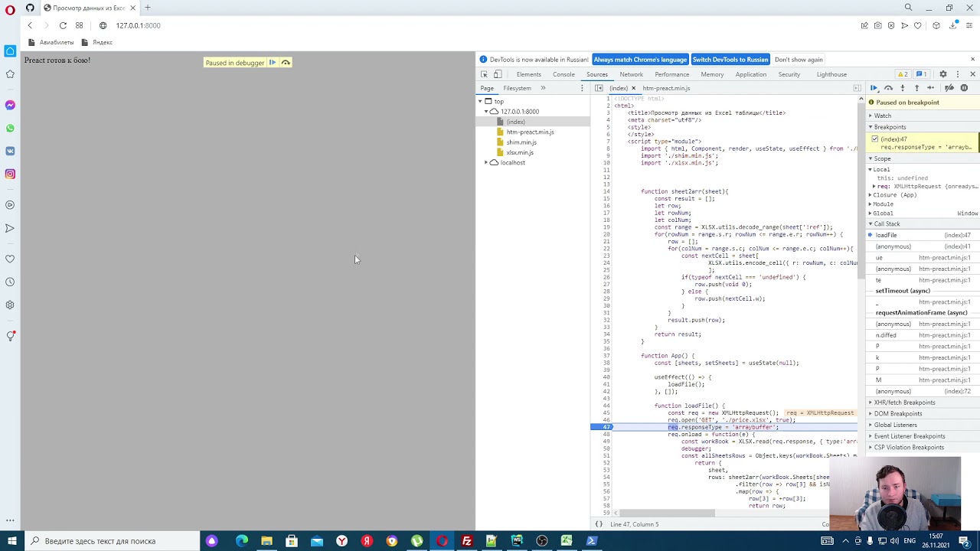Switch to the Network tab
980x551 pixels.
point(631,74)
